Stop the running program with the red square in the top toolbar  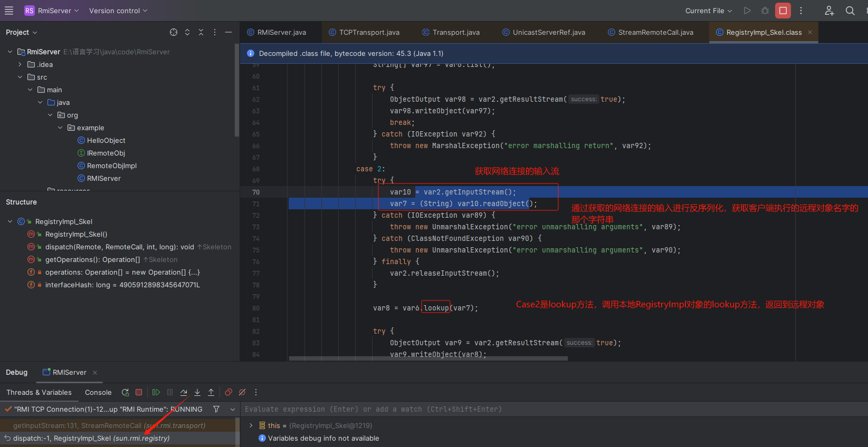[x=783, y=11]
